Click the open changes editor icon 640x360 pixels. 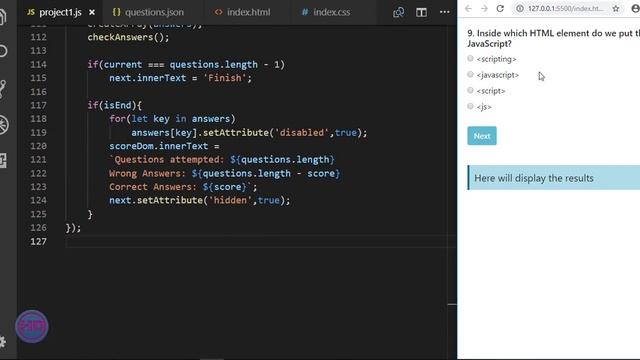(398, 12)
